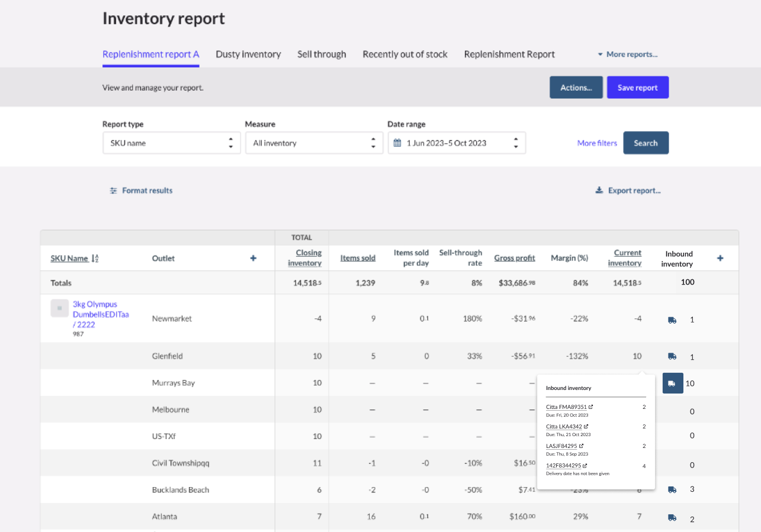Click the truck icon on the Glenfield row
Screen dimensions: 761x532
point(672,356)
